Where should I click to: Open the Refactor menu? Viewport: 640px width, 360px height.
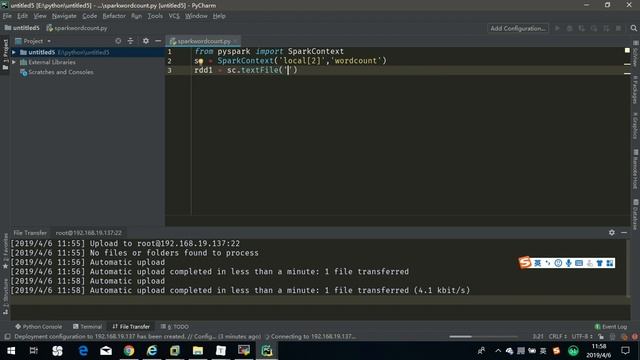[x=114, y=16]
